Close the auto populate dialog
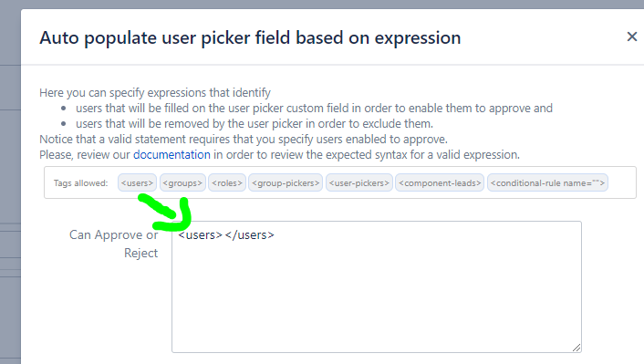 point(632,36)
